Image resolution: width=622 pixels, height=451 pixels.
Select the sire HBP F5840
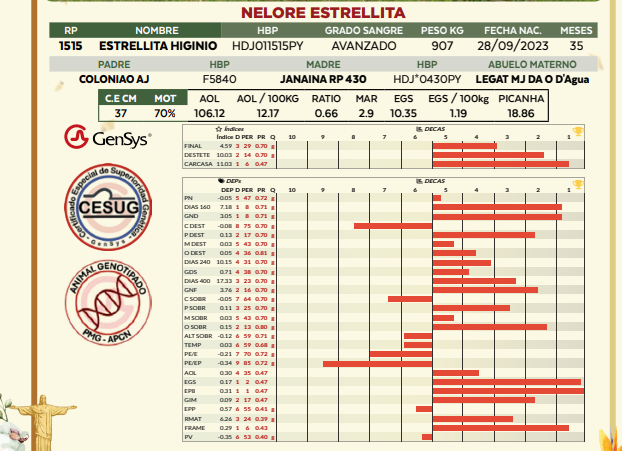click(x=219, y=79)
